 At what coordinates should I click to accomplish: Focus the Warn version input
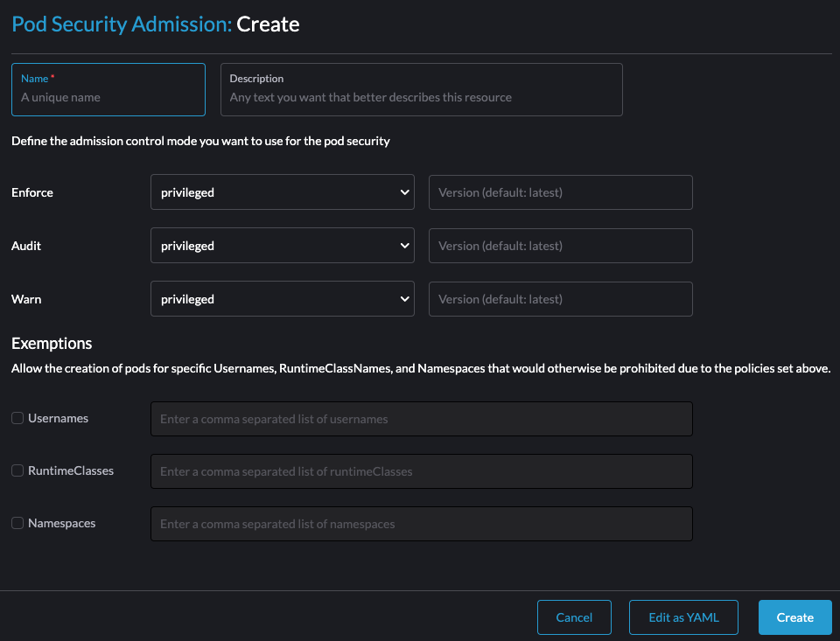pos(560,299)
